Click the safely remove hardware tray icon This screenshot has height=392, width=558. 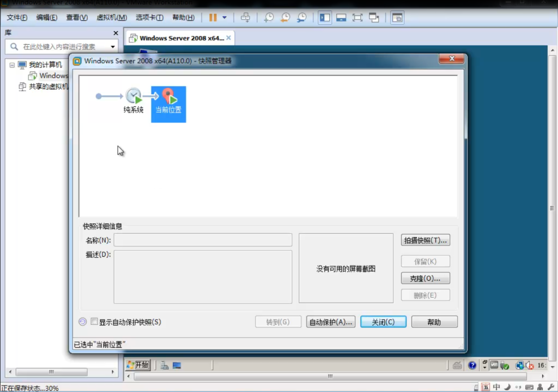tap(504, 366)
